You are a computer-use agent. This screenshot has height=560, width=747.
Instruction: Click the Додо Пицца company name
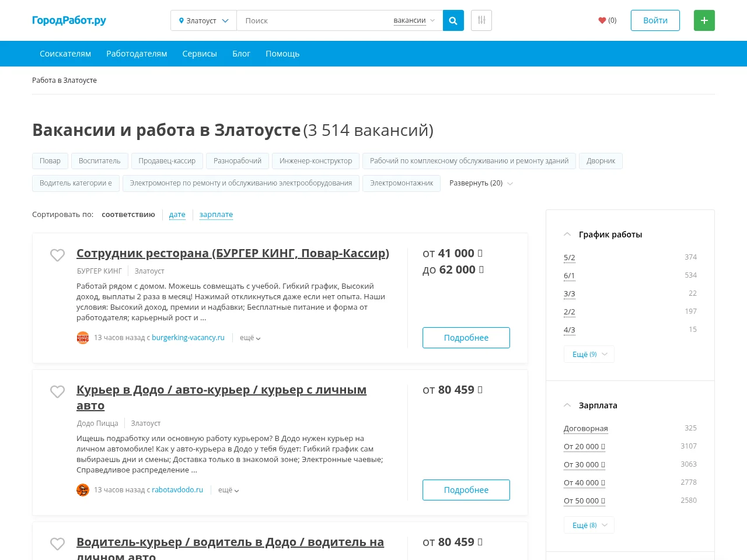tap(97, 423)
